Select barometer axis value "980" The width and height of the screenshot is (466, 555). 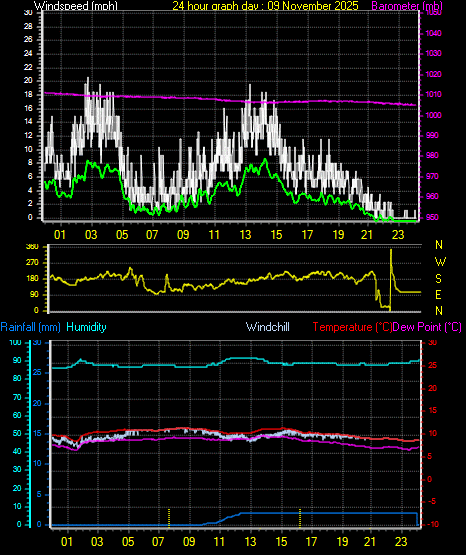coord(432,155)
